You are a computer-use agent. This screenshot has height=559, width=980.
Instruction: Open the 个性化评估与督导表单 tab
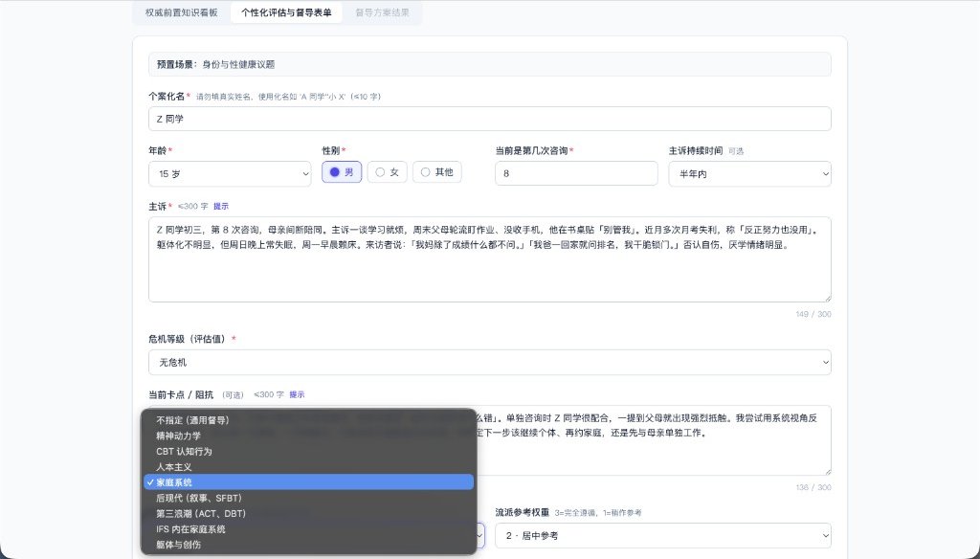click(x=286, y=12)
